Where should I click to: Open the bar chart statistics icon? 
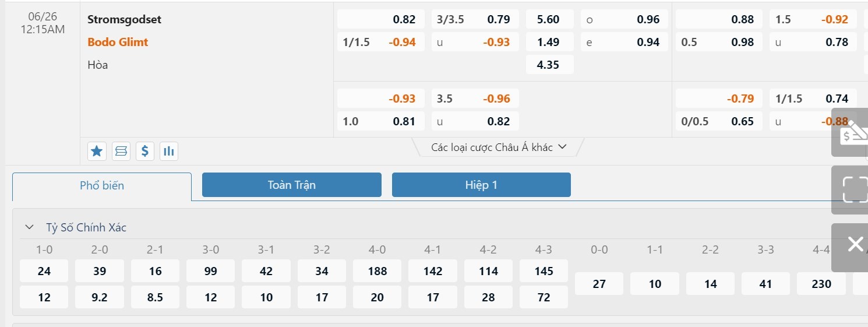point(169,152)
